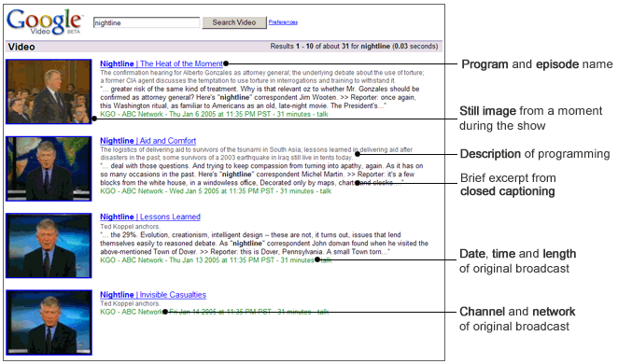Click the caption excerpt mentioning Jim Wooten
The width and height of the screenshot is (618, 364).
(x=260, y=97)
